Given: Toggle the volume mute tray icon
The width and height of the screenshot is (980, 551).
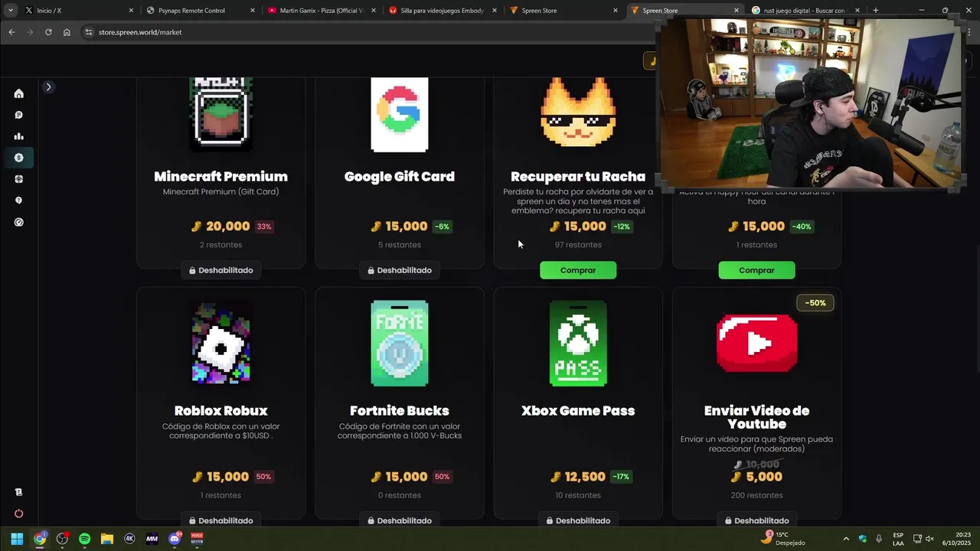Looking at the screenshot, I should pos(929,539).
